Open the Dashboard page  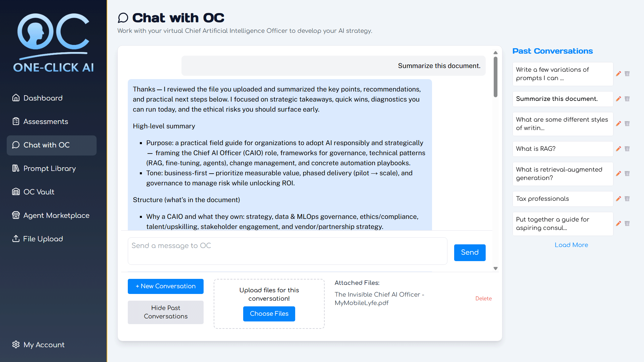point(43,98)
